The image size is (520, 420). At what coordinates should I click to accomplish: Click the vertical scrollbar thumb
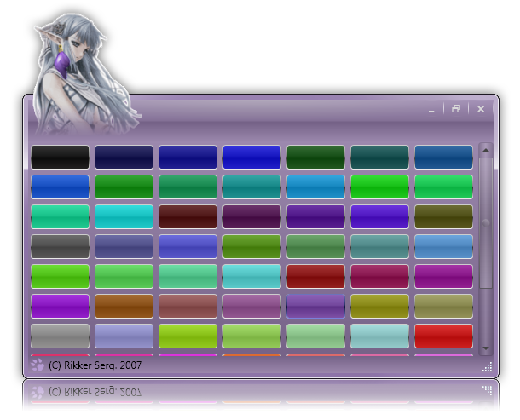pos(485,223)
